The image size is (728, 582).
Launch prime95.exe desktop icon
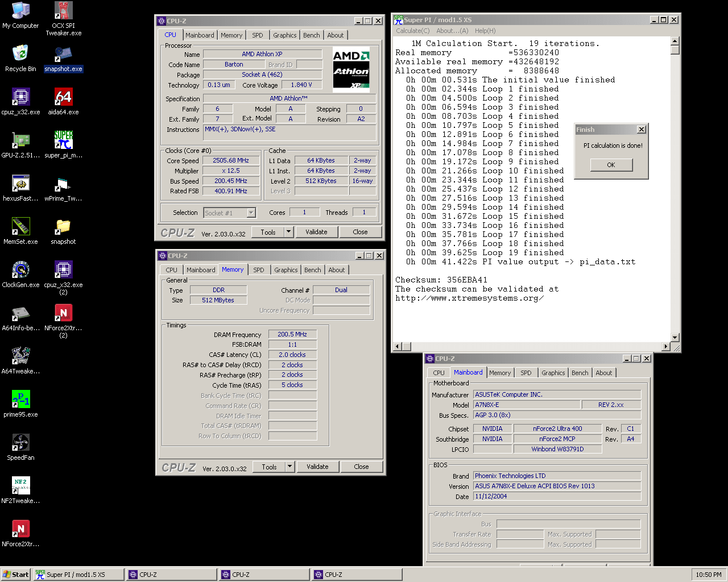pyautogui.click(x=20, y=404)
